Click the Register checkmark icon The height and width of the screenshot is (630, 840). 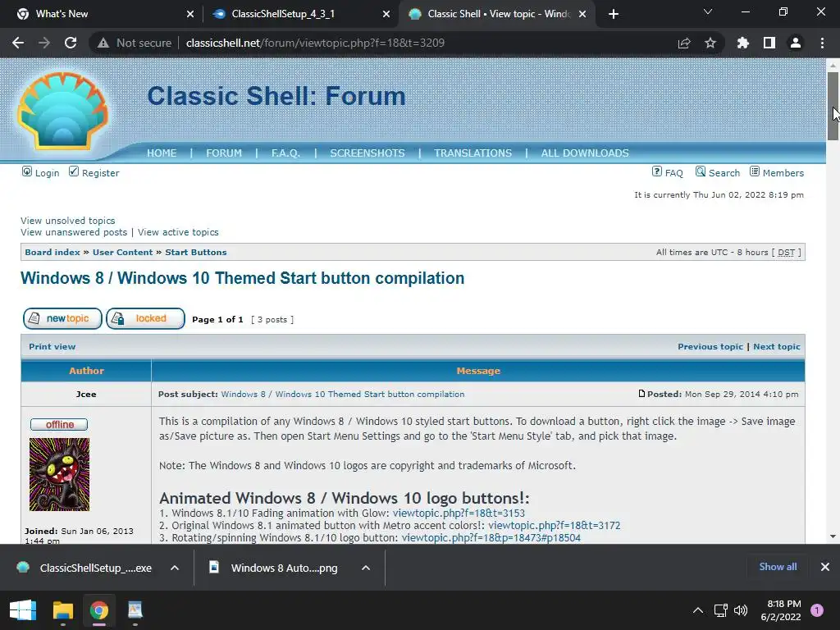[73, 171]
